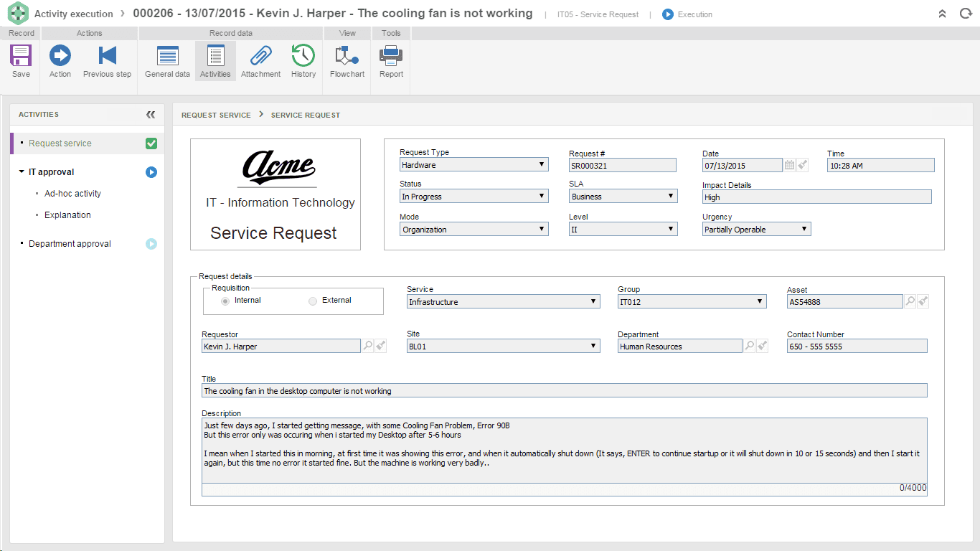Click REQUEST SERVICE breadcrumb
Viewport: 980px width, 551px height.
[x=216, y=115]
